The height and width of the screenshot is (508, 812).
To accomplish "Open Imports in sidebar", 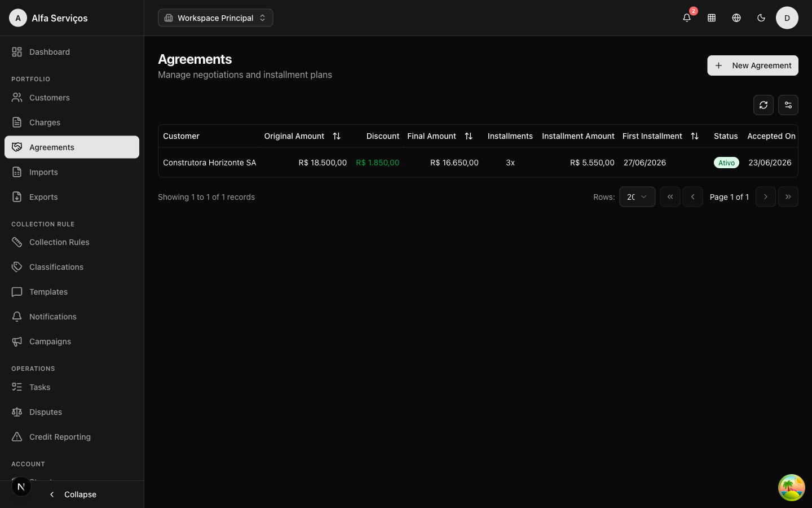I will (72, 172).
